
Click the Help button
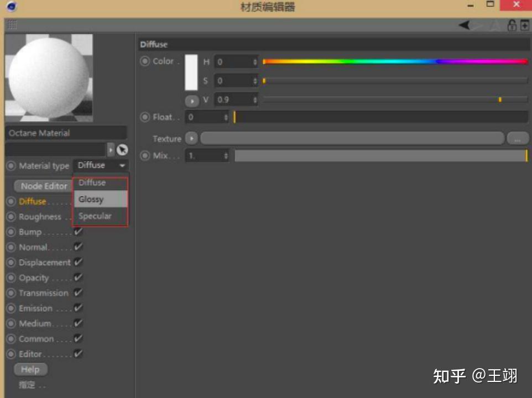click(x=30, y=369)
